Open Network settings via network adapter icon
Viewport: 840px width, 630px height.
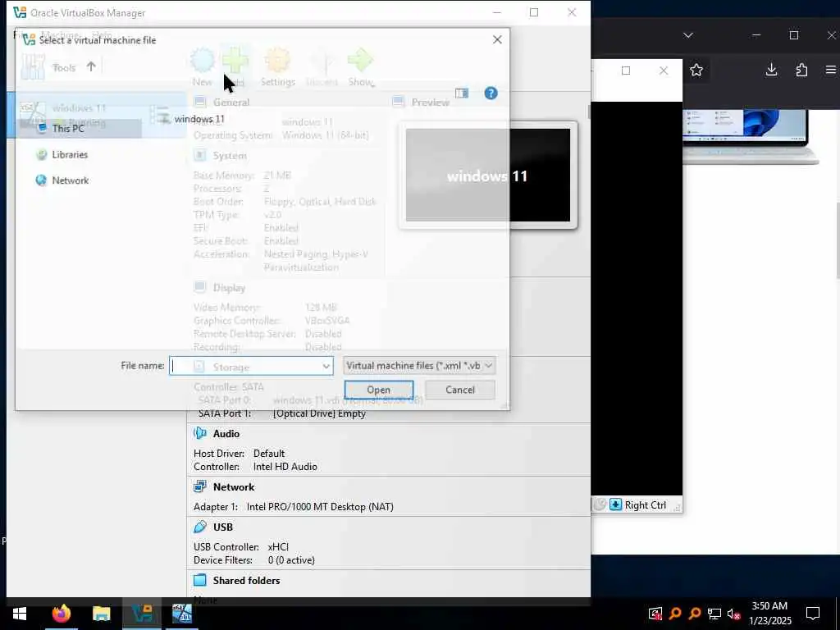point(200,486)
